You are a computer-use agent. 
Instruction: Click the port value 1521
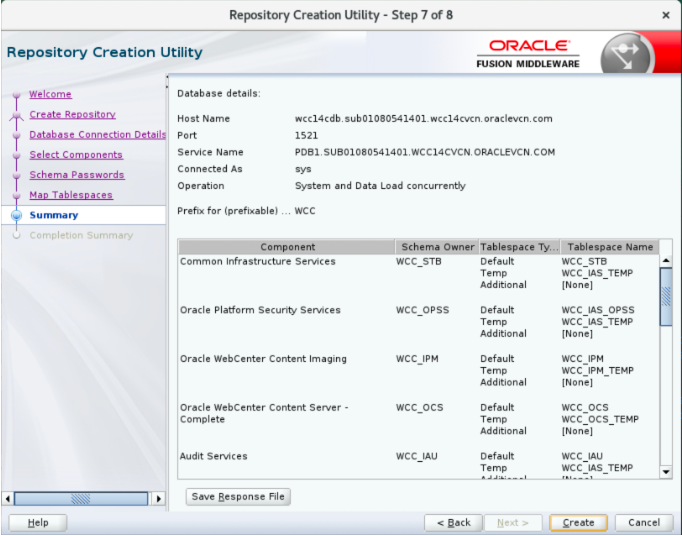306,135
